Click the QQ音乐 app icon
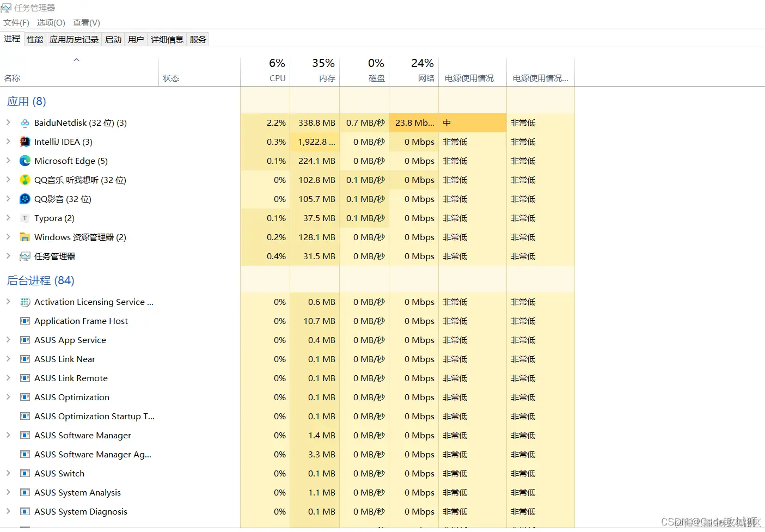The height and width of the screenshot is (532, 765). 25,180
